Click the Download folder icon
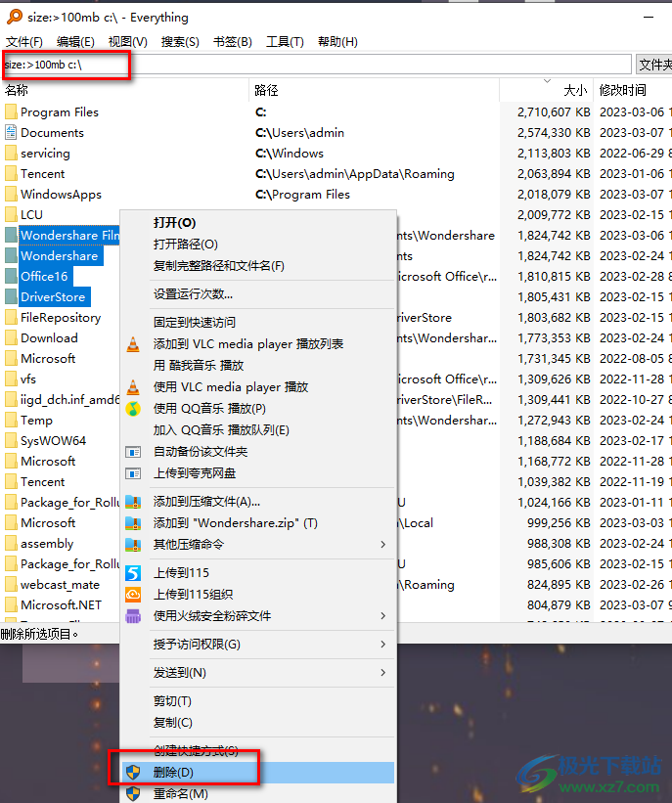The width and height of the screenshot is (672, 803). click(x=11, y=337)
